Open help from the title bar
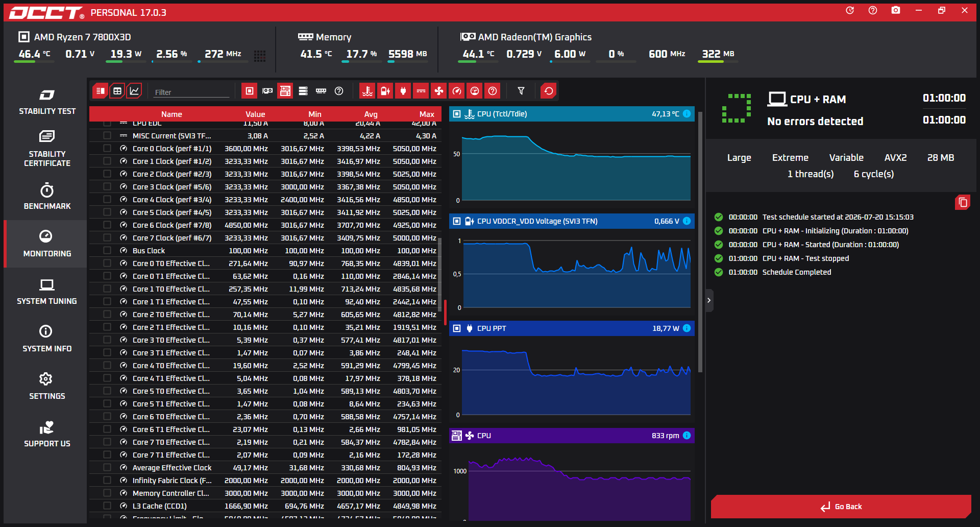 (873, 10)
